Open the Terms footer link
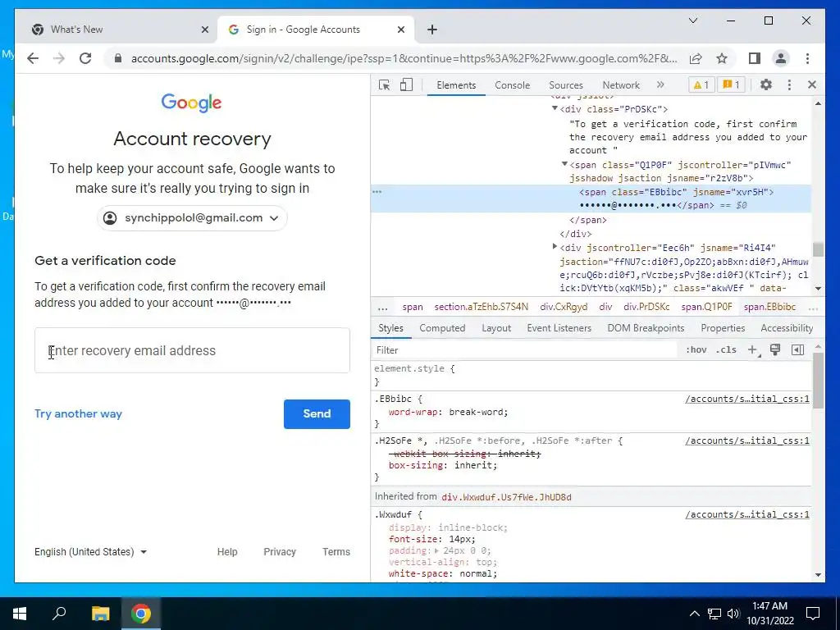 click(336, 552)
